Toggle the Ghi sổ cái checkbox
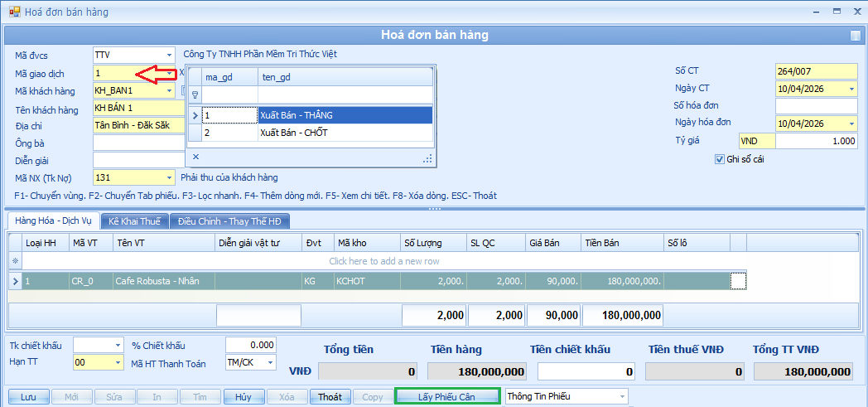 tap(719, 159)
